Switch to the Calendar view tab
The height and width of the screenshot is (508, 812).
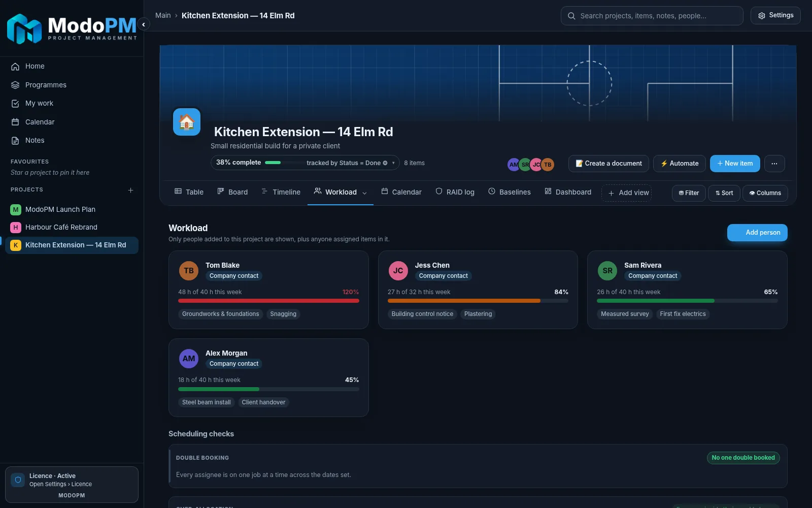coord(401,192)
